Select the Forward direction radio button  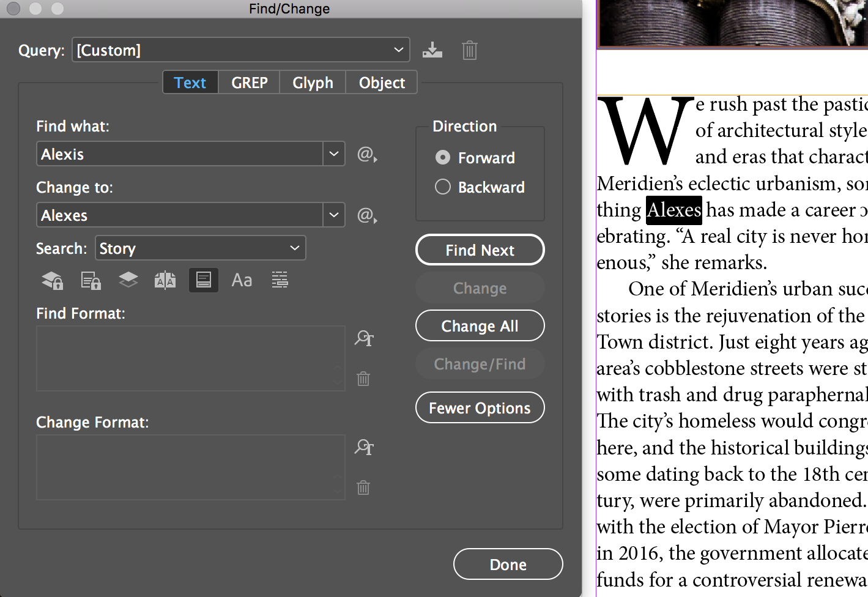pyautogui.click(x=443, y=158)
